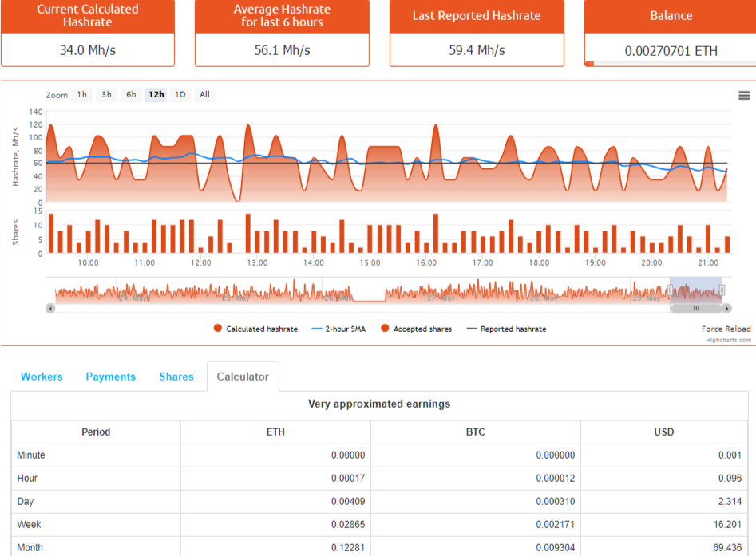
Task: Click the Week row label
Action: (29, 524)
